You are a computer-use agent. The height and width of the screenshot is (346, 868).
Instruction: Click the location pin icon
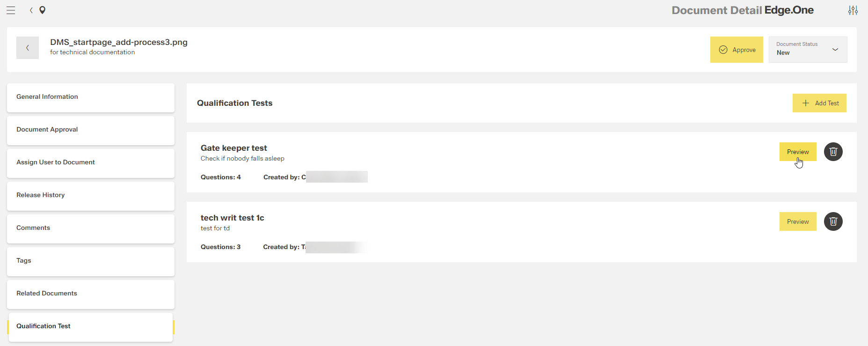pyautogui.click(x=42, y=10)
